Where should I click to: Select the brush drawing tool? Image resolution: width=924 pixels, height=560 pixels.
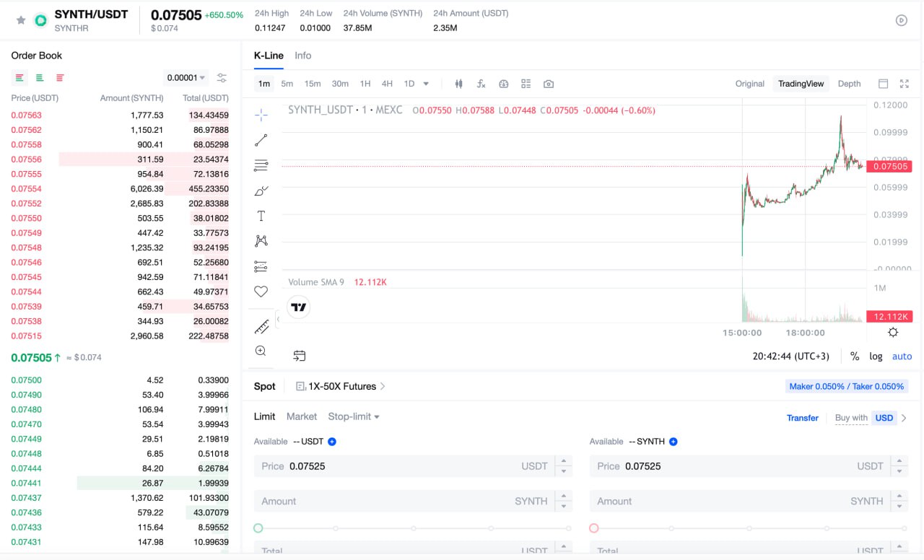[x=261, y=191]
